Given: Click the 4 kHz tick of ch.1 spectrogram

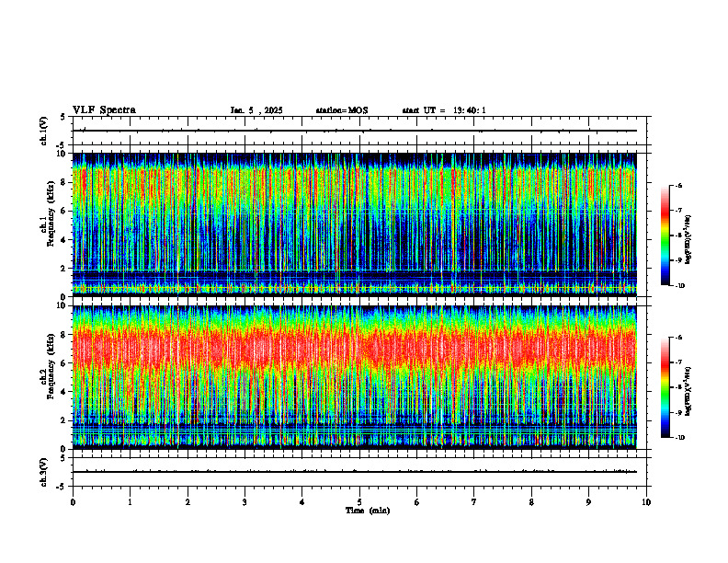Looking at the screenshot, I should 64,240.
